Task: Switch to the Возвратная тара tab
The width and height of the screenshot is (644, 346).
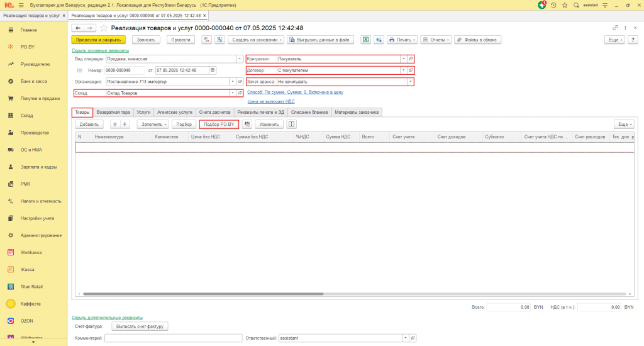Action: (x=113, y=112)
